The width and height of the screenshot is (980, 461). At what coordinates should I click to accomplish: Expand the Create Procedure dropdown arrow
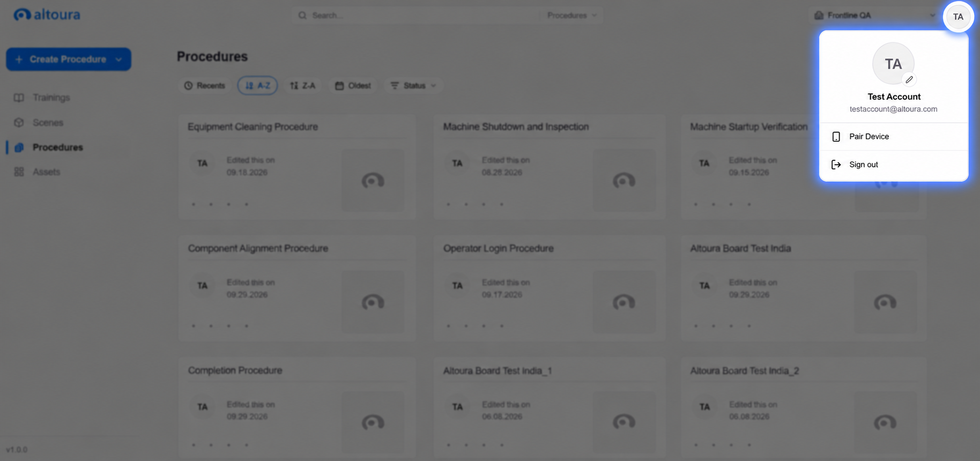118,60
